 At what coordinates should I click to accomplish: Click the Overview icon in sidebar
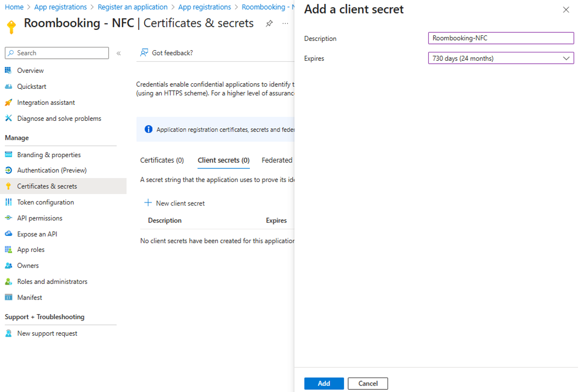(8, 70)
